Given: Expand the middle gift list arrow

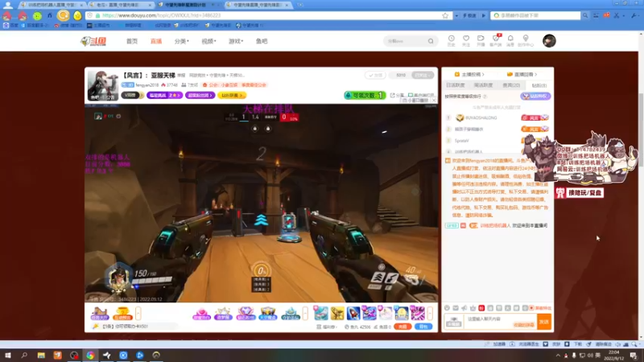Looking at the screenshot, I should point(305,314).
